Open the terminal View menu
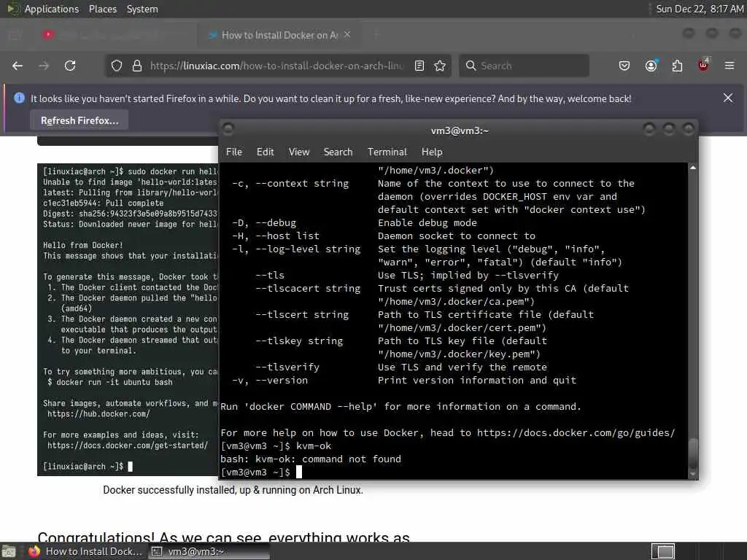 [298, 152]
